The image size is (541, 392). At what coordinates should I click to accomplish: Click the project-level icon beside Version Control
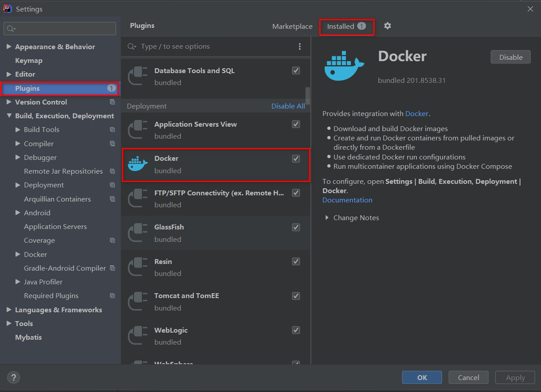112,102
